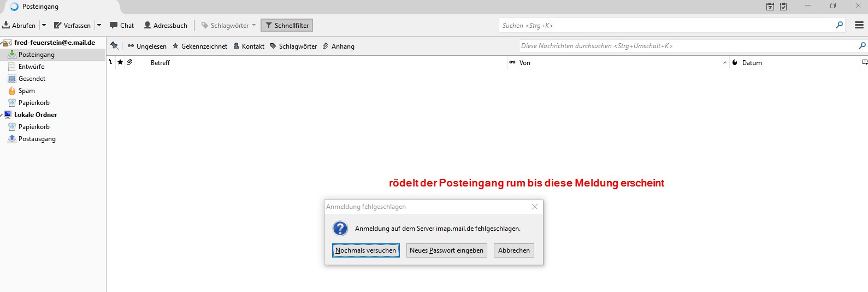Click the star column header icon
Viewport: 868px width, 292px height.
pos(120,62)
